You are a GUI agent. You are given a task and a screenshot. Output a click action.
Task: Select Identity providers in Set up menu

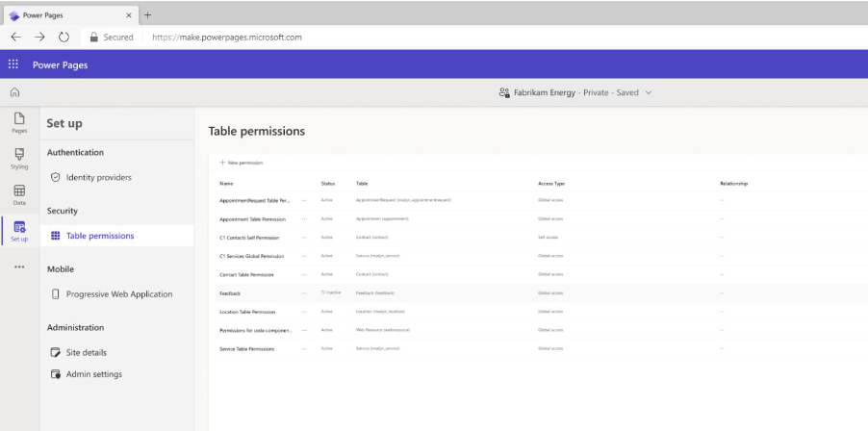(98, 178)
